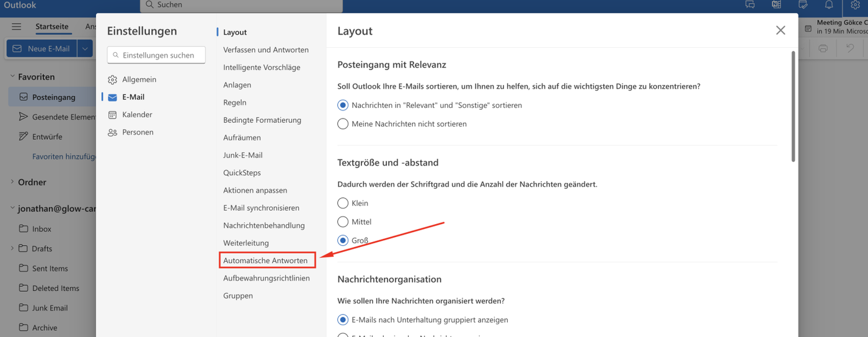Open the OneNote feed icon

tap(776, 5)
